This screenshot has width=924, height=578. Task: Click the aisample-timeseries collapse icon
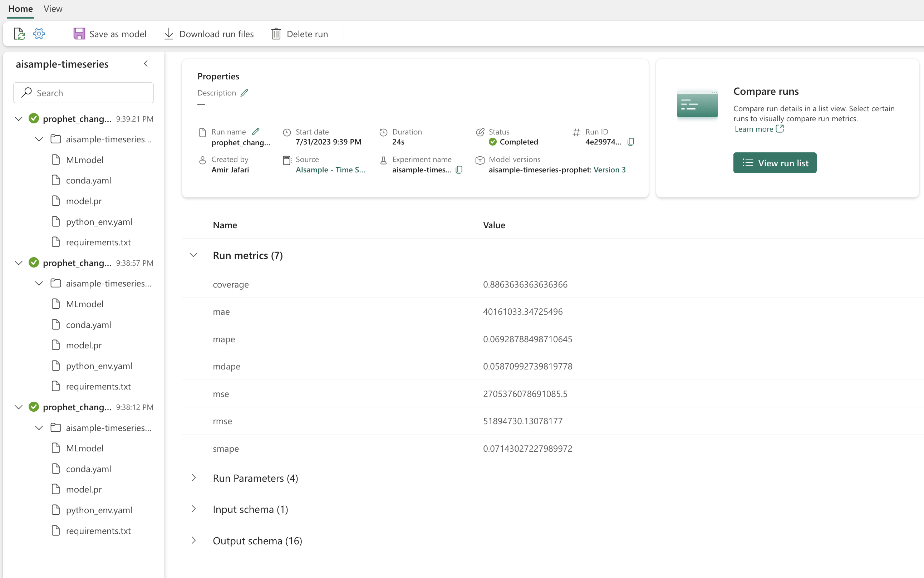(x=146, y=63)
